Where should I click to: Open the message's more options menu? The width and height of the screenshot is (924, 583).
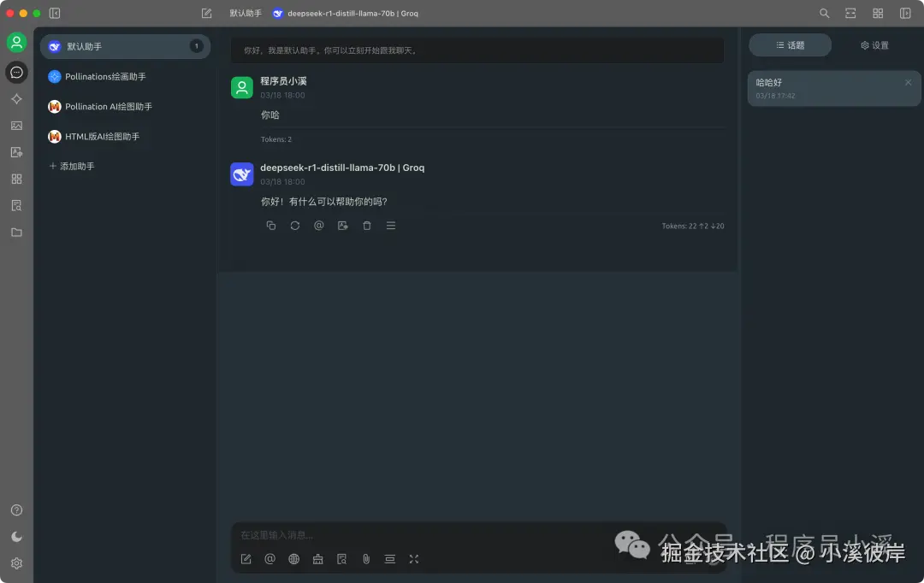click(x=391, y=225)
